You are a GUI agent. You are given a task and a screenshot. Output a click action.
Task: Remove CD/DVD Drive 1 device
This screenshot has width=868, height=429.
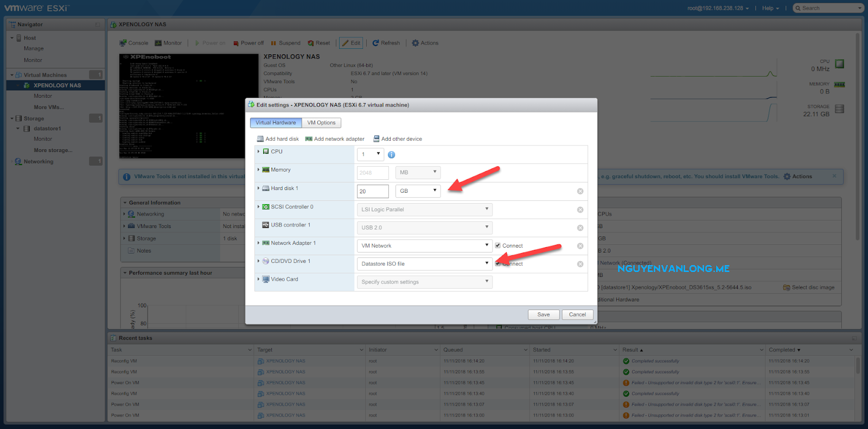(580, 264)
